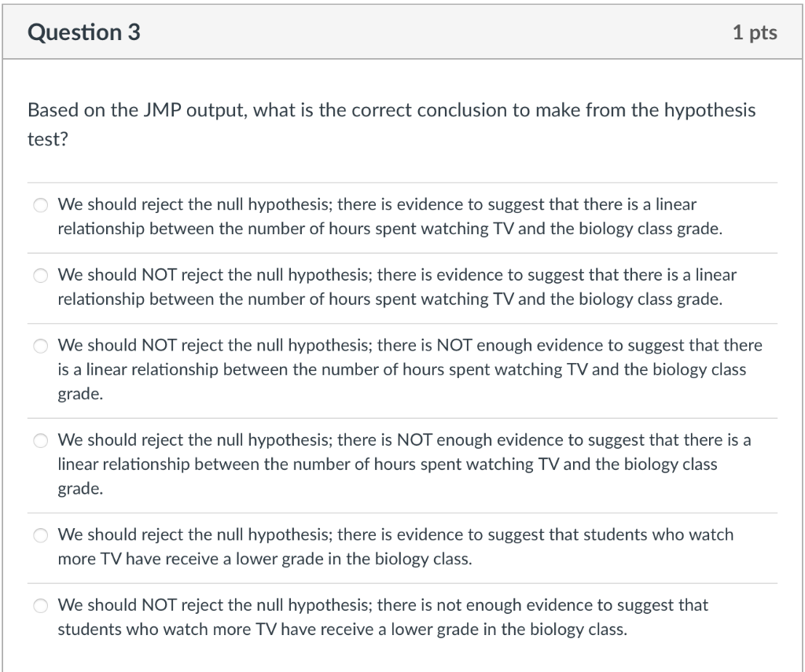The image size is (805, 672).
Task: Click fourth answer text: reject null, NOT enough evidence
Action: (x=404, y=464)
